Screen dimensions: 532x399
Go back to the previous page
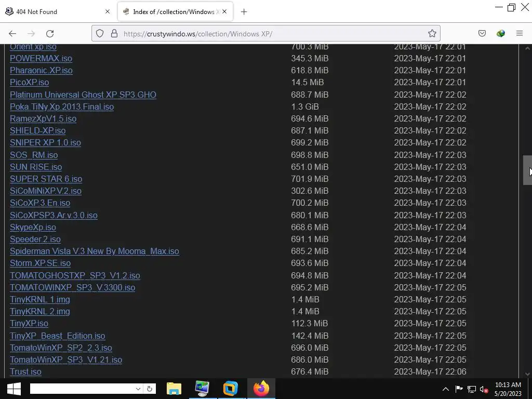coord(12,34)
